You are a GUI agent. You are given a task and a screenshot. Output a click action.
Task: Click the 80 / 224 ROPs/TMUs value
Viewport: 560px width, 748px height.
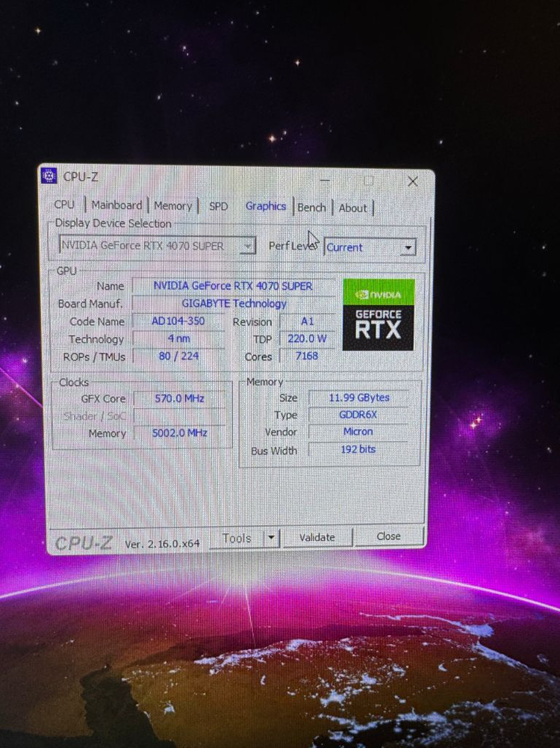[x=178, y=356]
